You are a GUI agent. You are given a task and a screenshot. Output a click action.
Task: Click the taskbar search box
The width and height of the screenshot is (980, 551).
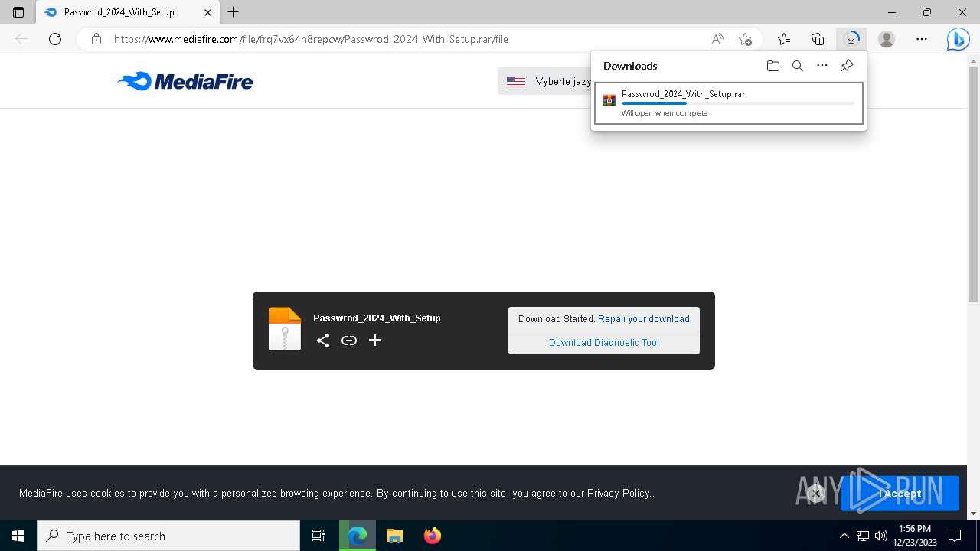[168, 536]
